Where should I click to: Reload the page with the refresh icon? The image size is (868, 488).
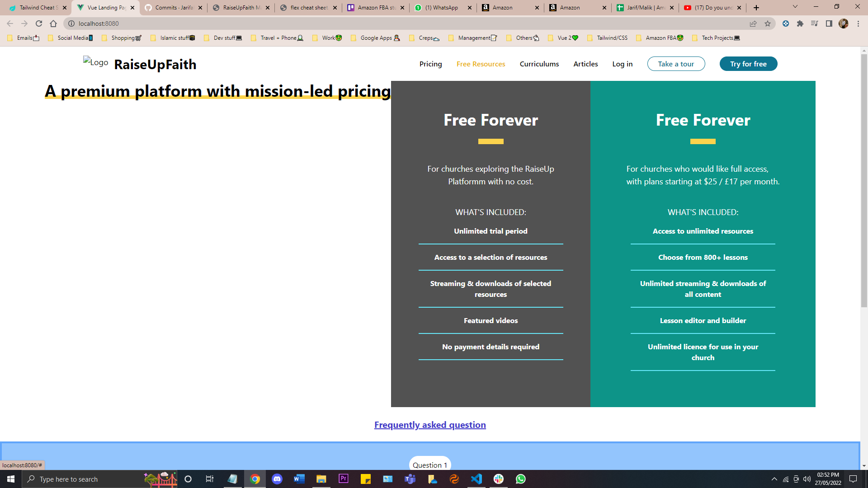pos(39,23)
